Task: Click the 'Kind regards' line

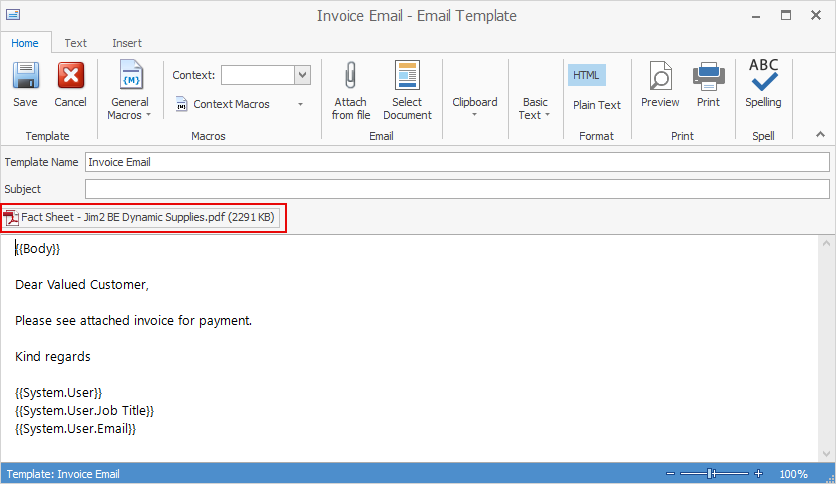Action: coord(53,357)
